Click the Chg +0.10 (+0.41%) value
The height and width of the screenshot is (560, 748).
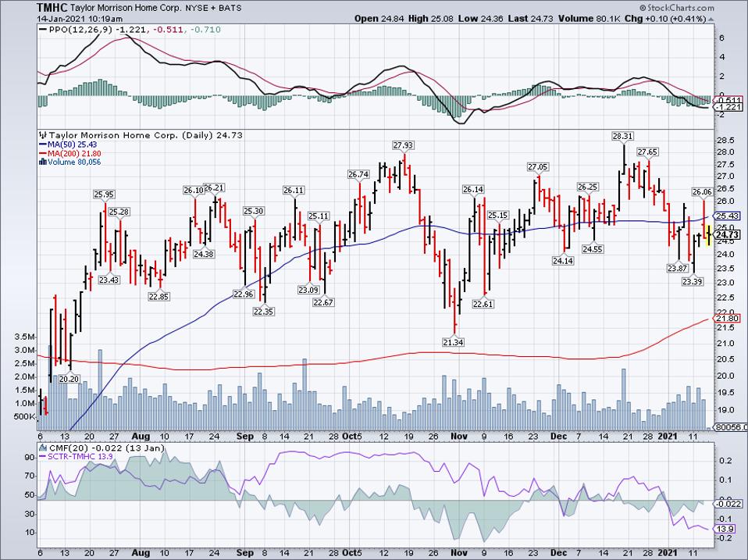(x=664, y=19)
